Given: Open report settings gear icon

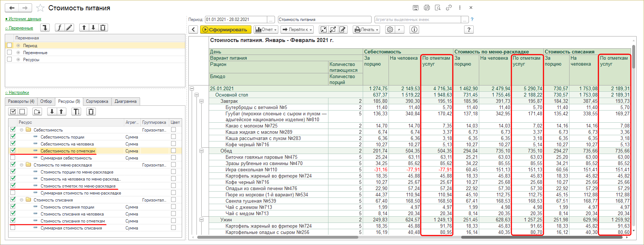Looking at the screenshot, I should click(x=390, y=29).
